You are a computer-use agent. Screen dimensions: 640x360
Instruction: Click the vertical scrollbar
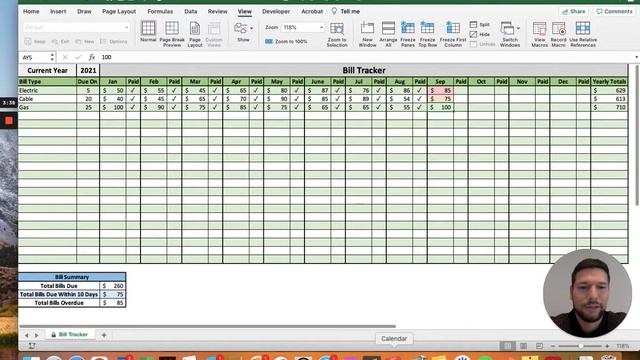637,135
